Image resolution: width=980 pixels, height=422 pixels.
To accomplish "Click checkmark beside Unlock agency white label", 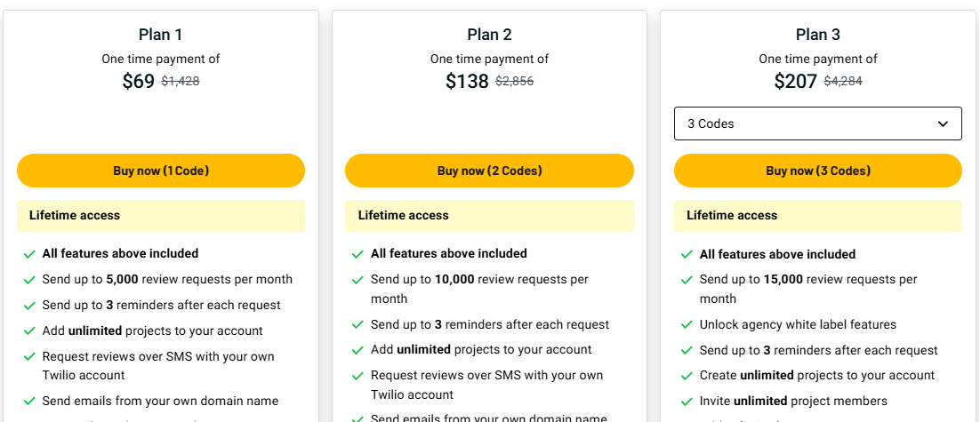I will 687,325.
